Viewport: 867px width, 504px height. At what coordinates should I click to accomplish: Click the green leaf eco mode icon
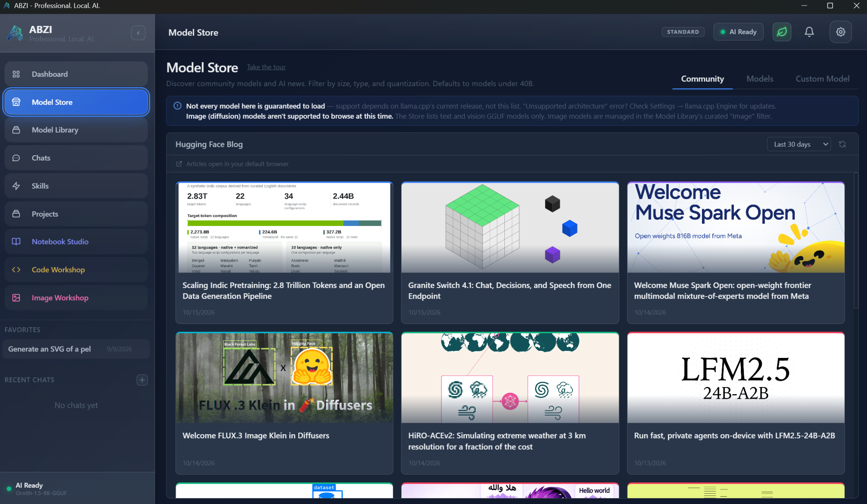click(782, 32)
